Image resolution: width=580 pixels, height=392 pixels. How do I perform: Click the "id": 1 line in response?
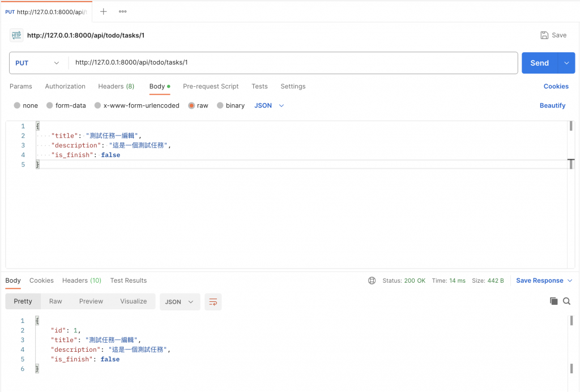click(x=66, y=330)
